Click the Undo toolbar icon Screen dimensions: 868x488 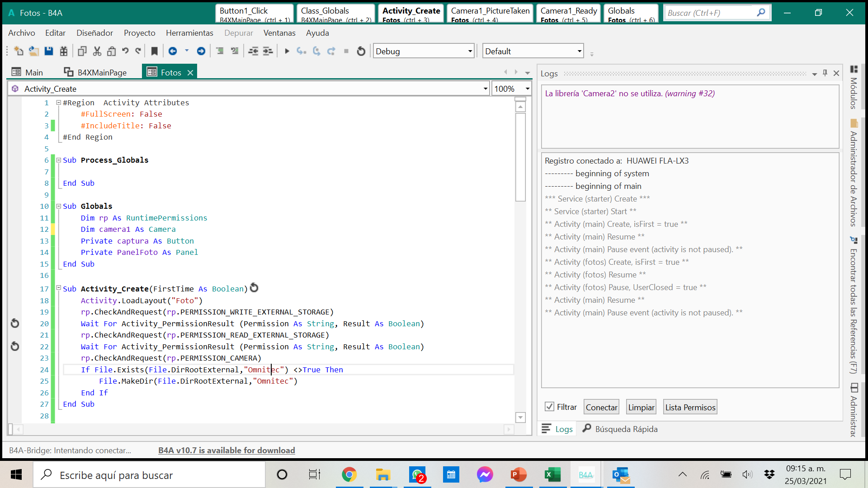[x=125, y=51]
